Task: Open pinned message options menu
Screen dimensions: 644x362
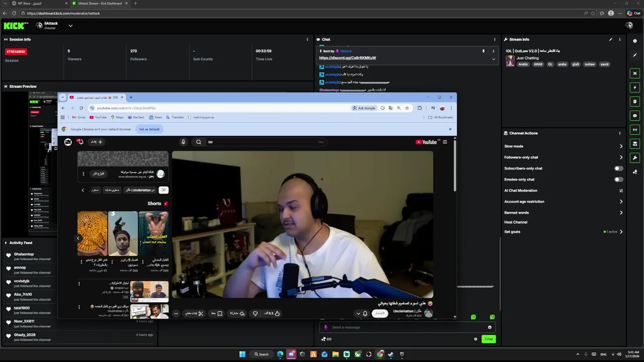Action: point(493,51)
